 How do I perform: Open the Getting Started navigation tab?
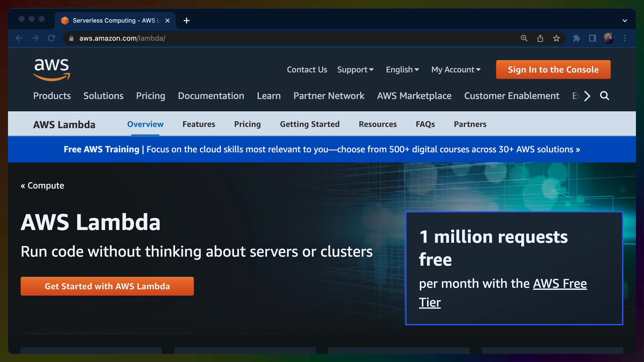[x=310, y=124]
